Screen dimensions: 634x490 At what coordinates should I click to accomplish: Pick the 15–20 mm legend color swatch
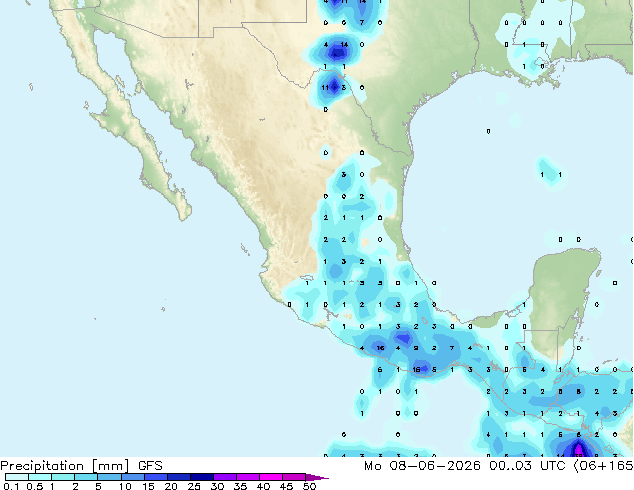point(155,477)
